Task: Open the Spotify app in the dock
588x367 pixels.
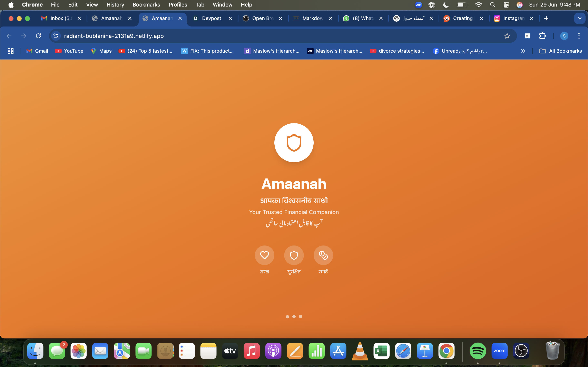Action: pyautogui.click(x=478, y=351)
